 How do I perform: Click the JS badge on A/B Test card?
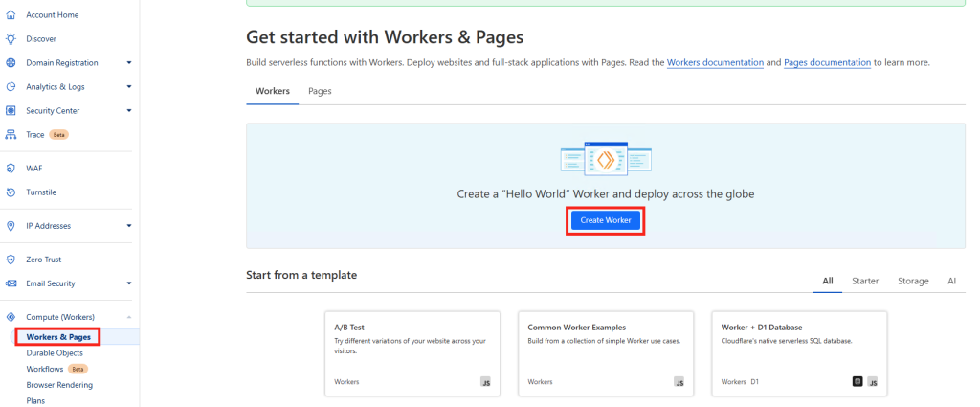click(485, 381)
